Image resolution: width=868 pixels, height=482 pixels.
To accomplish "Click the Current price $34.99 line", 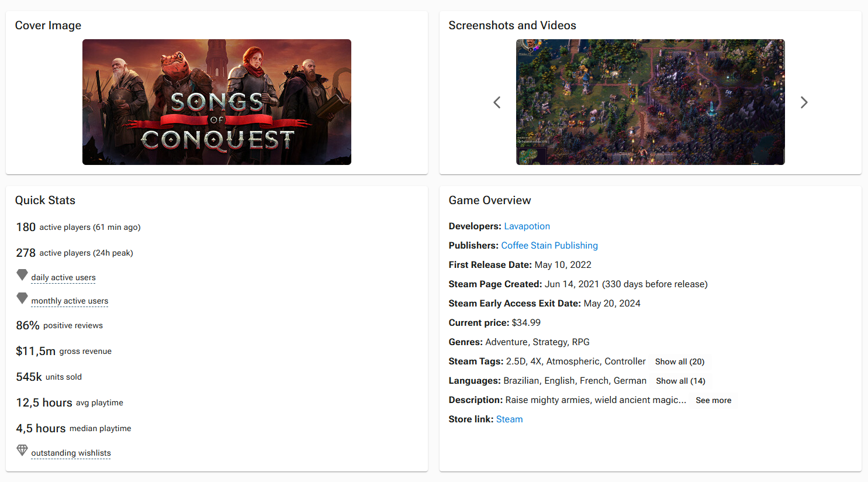I will [494, 323].
